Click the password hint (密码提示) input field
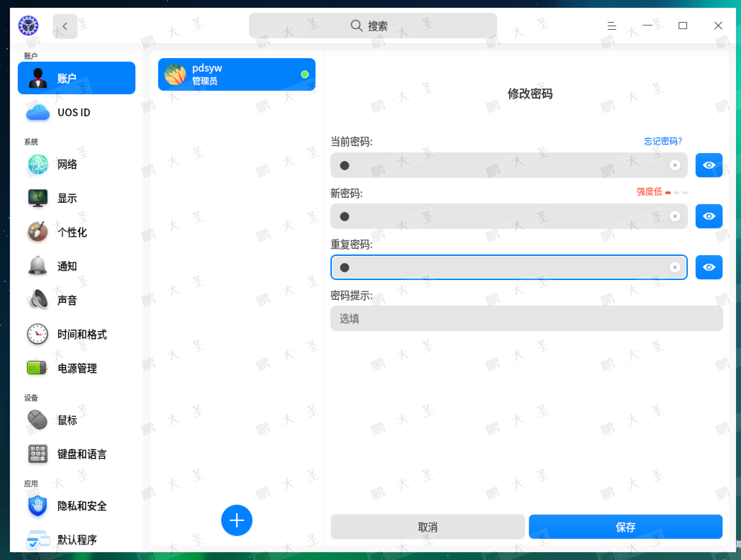Image resolution: width=741 pixels, height=560 pixels. (x=526, y=319)
